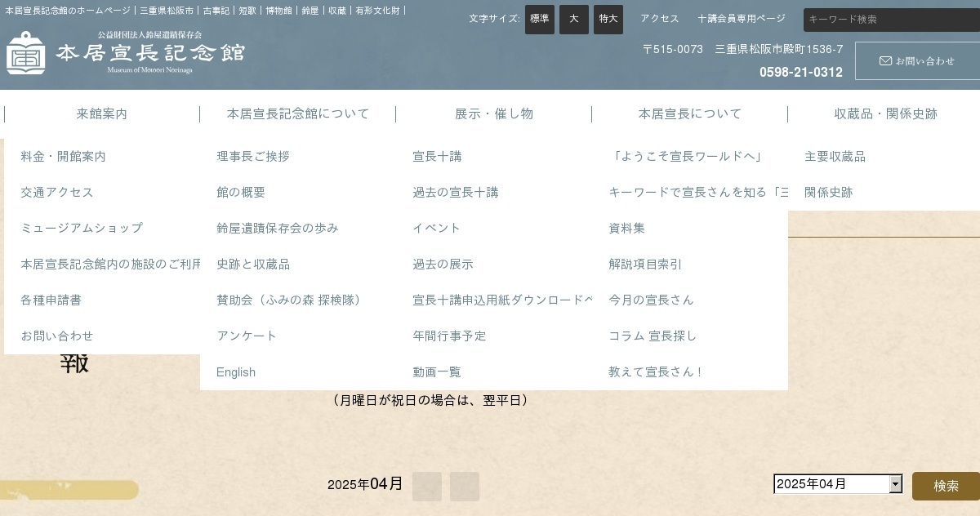Expand the 来館案内 navigation menu
Image resolution: width=980 pixels, height=516 pixels.
(x=102, y=114)
